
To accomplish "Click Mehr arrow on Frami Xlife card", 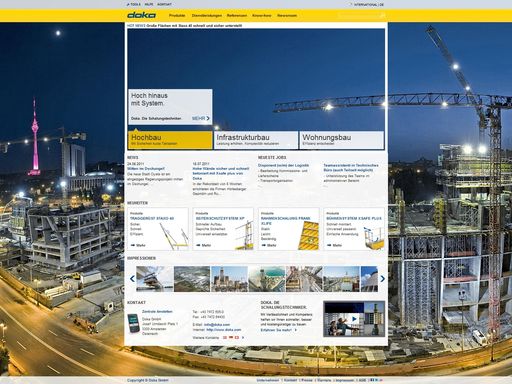I will (x=269, y=245).
